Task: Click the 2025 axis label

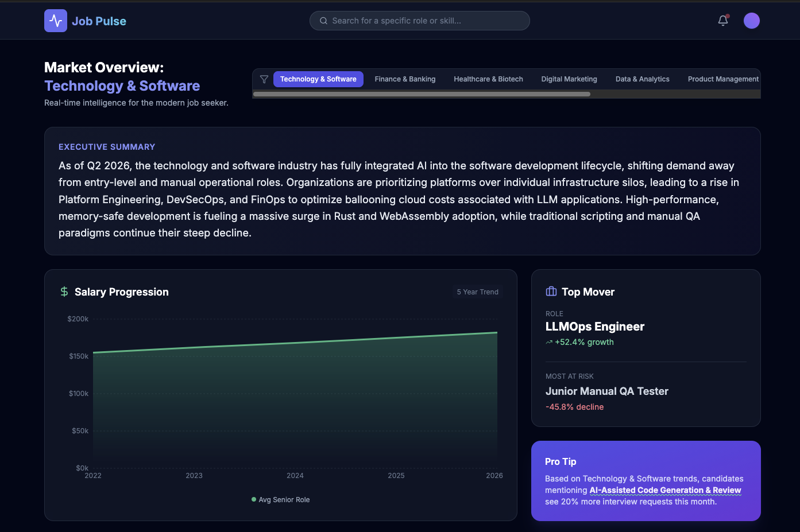Action: (396, 476)
